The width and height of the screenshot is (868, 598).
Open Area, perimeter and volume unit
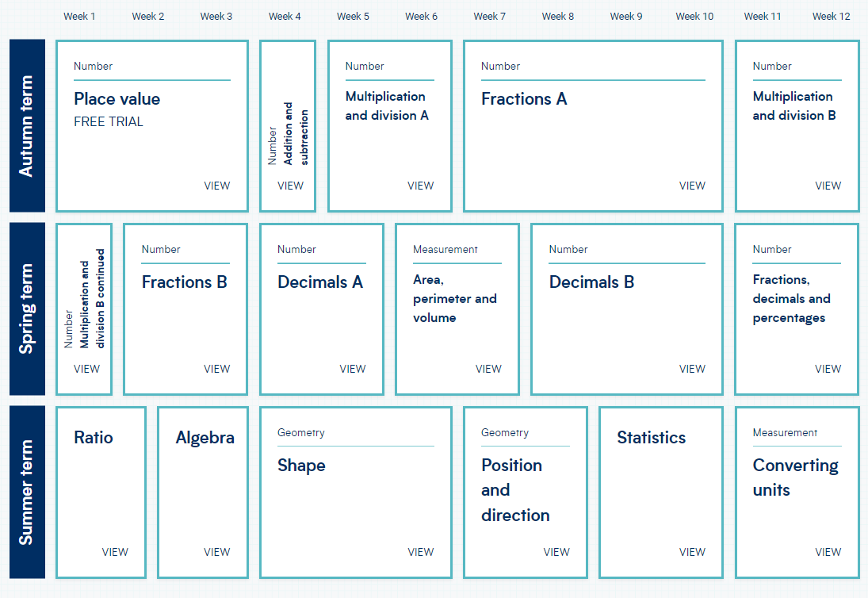coord(457,309)
